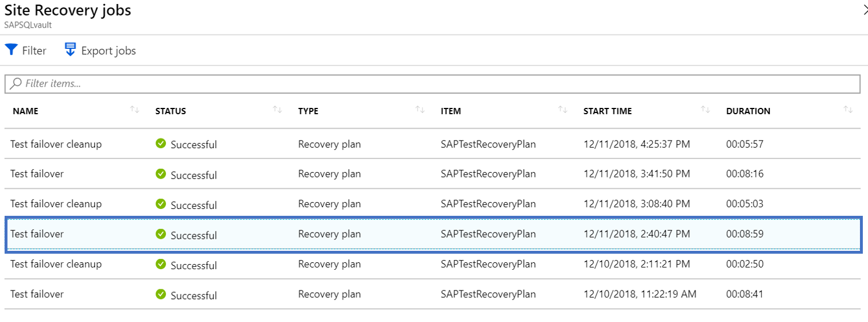Sort jobs by the NAME column arrows
The width and height of the screenshot is (868, 322).
coord(135,110)
